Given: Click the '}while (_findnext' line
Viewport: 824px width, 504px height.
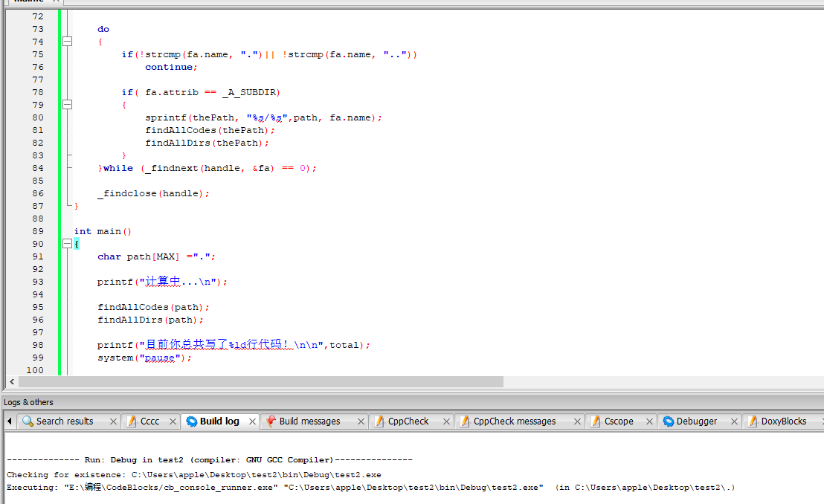Looking at the screenshot, I should click(207, 168).
